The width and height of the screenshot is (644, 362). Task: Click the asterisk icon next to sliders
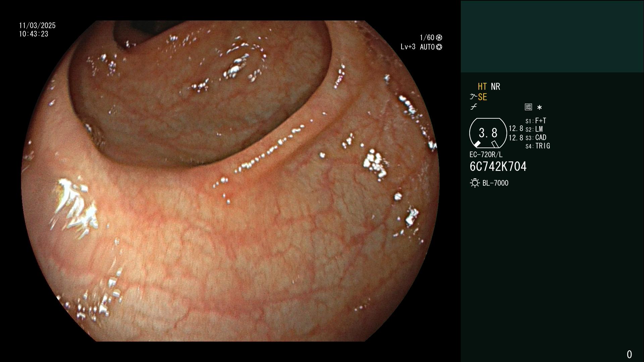539,108
